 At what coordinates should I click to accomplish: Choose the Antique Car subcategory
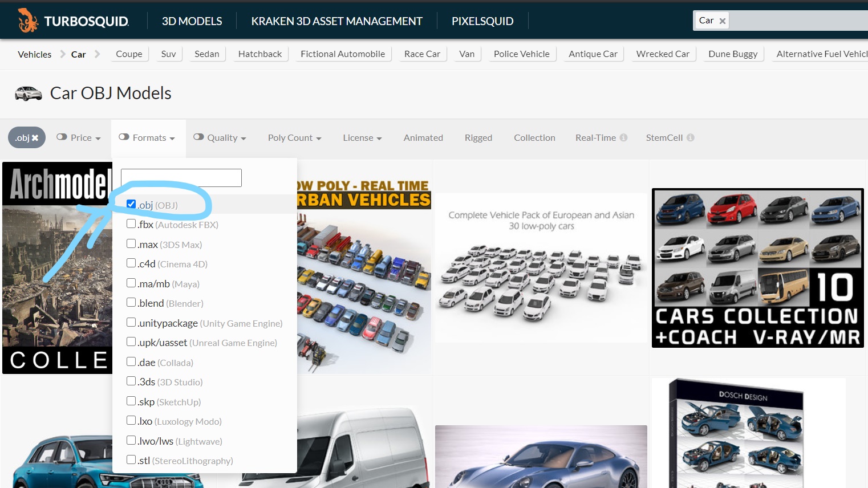click(x=593, y=54)
